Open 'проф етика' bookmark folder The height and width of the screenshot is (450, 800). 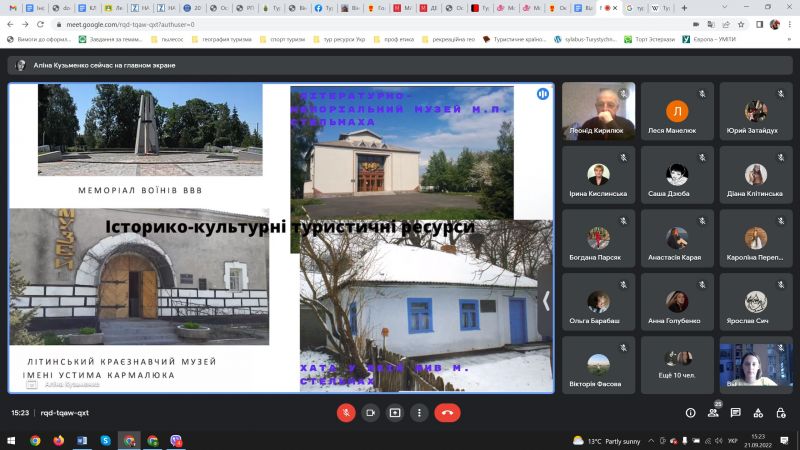394,39
